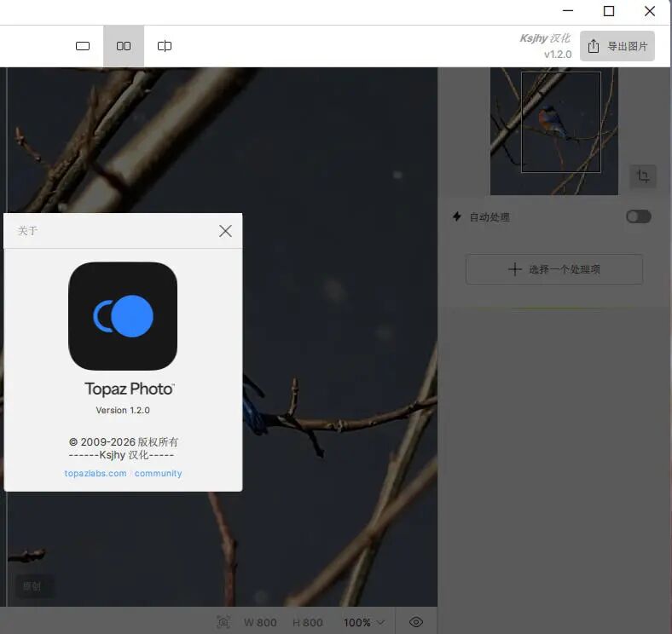Click the H 800 height value
The width and height of the screenshot is (672, 634).
click(308, 622)
